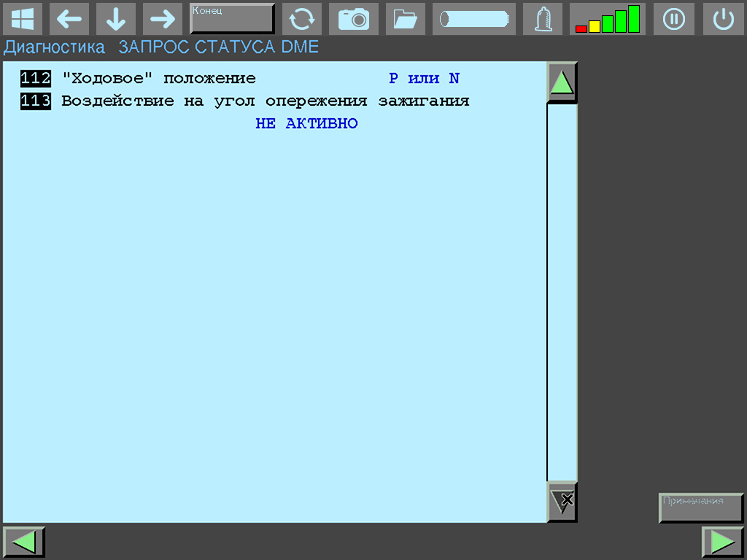Click the disabled scroll-down arrow button
Image resolution: width=747 pixels, height=560 pixels.
click(562, 501)
